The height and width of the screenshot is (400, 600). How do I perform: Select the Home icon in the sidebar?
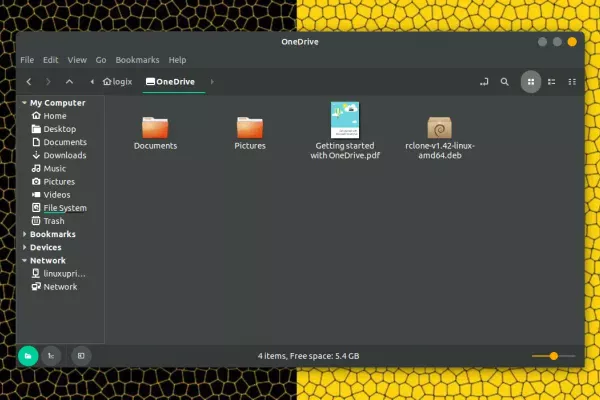tap(36, 115)
